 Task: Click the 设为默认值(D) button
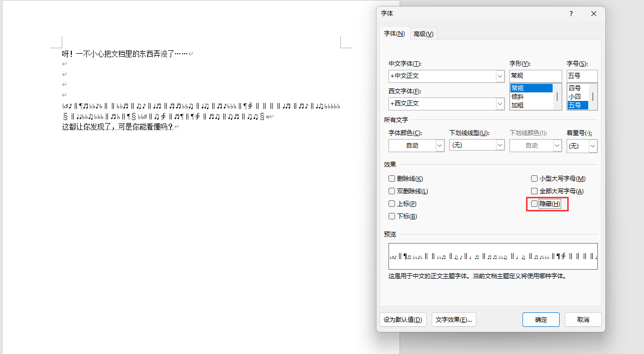point(403,320)
